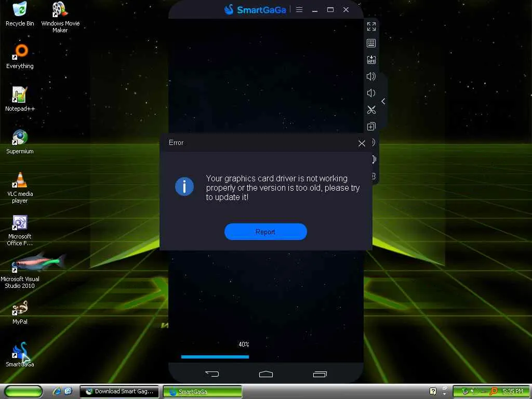The height and width of the screenshot is (399, 532).
Task: Open the keyboard mapping icon
Action: tap(371, 43)
